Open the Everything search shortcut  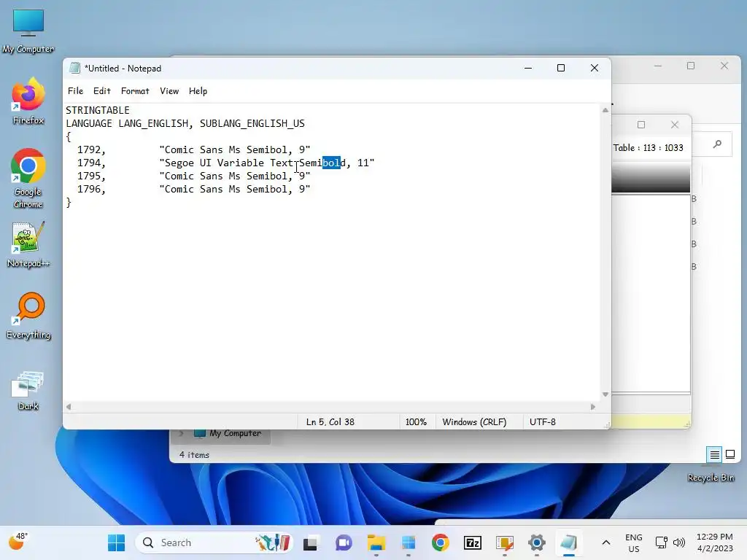click(28, 316)
